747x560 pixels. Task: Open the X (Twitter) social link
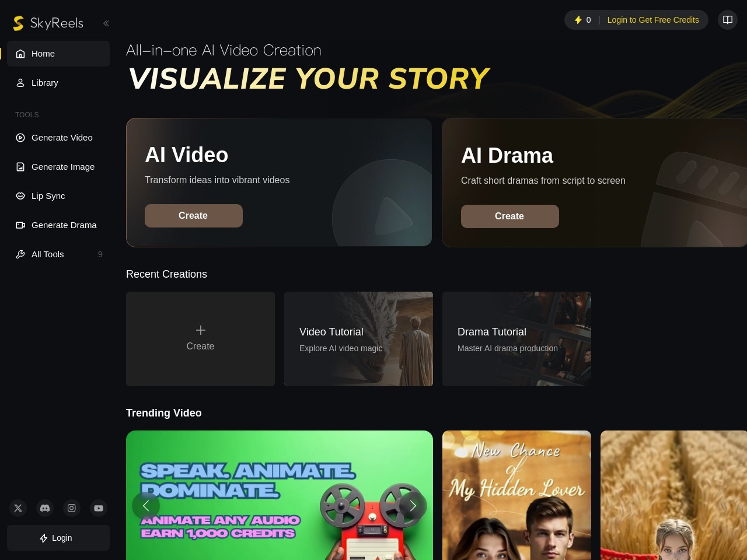18,508
